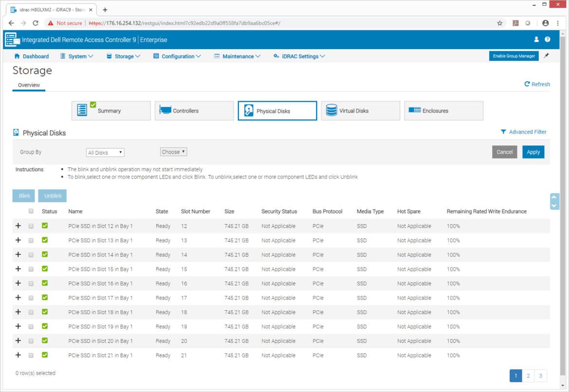Click the Summary tile icon
The height and width of the screenshot is (392, 569).
click(82, 109)
